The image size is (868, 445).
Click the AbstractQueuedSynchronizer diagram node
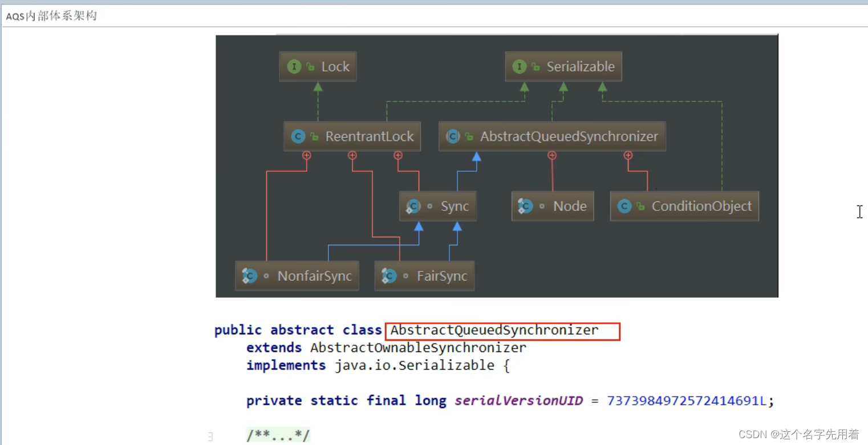(x=552, y=136)
